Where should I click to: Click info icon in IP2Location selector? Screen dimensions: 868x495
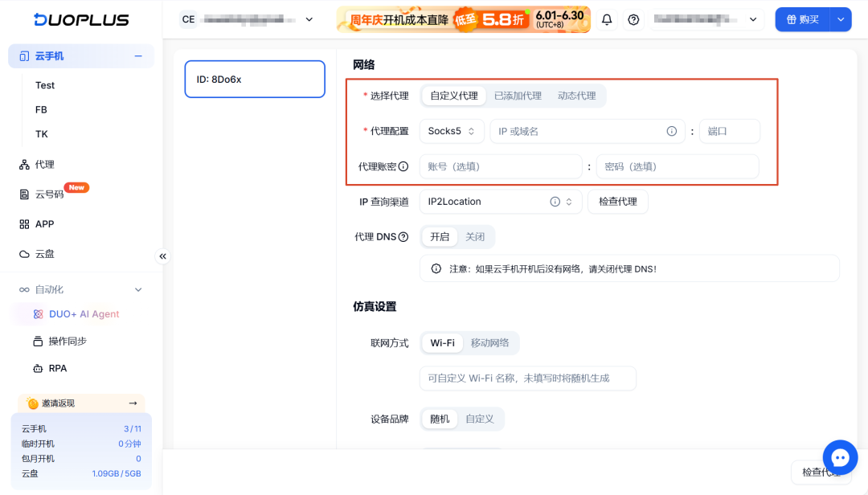click(x=555, y=202)
